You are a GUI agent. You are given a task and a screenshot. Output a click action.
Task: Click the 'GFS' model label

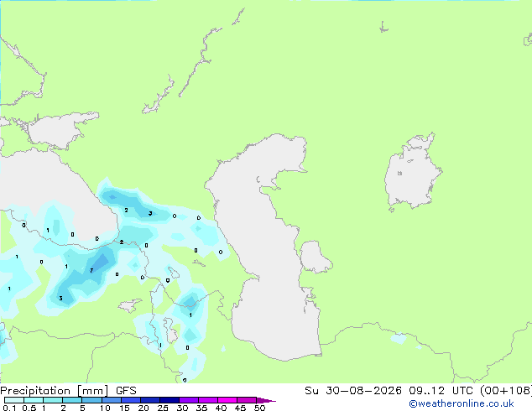126,391
